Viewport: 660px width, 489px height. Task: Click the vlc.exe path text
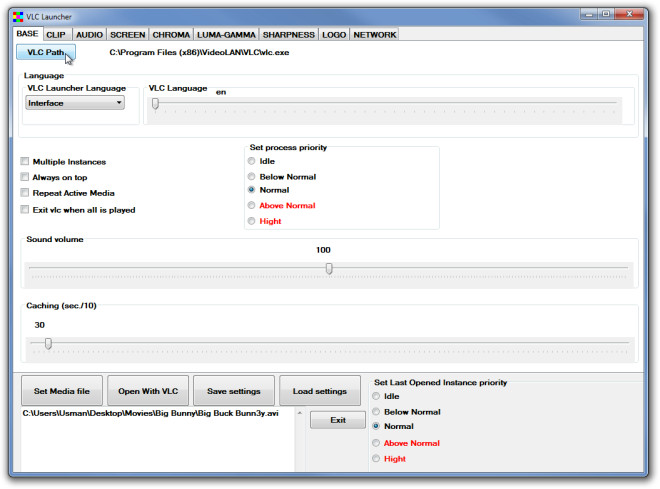pyautogui.click(x=199, y=53)
